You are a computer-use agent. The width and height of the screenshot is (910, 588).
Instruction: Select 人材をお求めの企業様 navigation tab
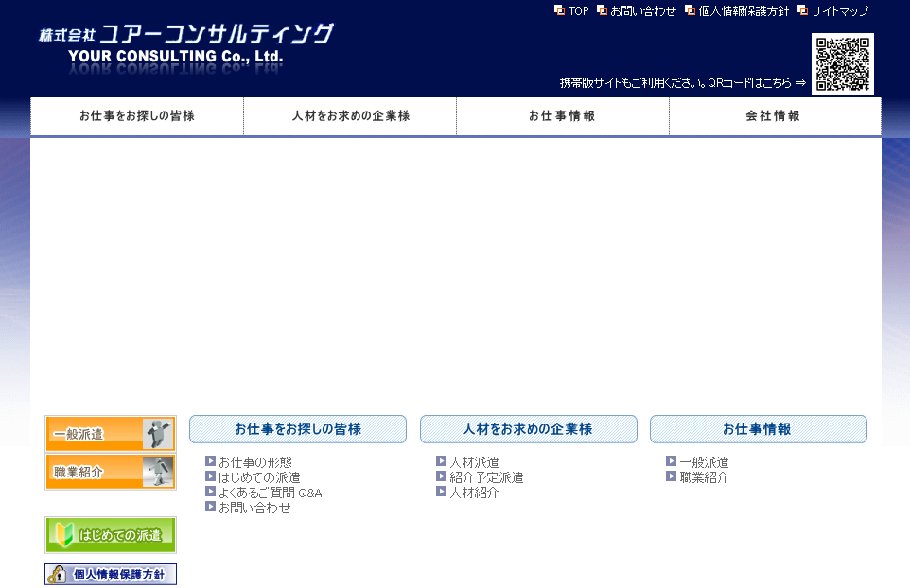(x=350, y=116)
